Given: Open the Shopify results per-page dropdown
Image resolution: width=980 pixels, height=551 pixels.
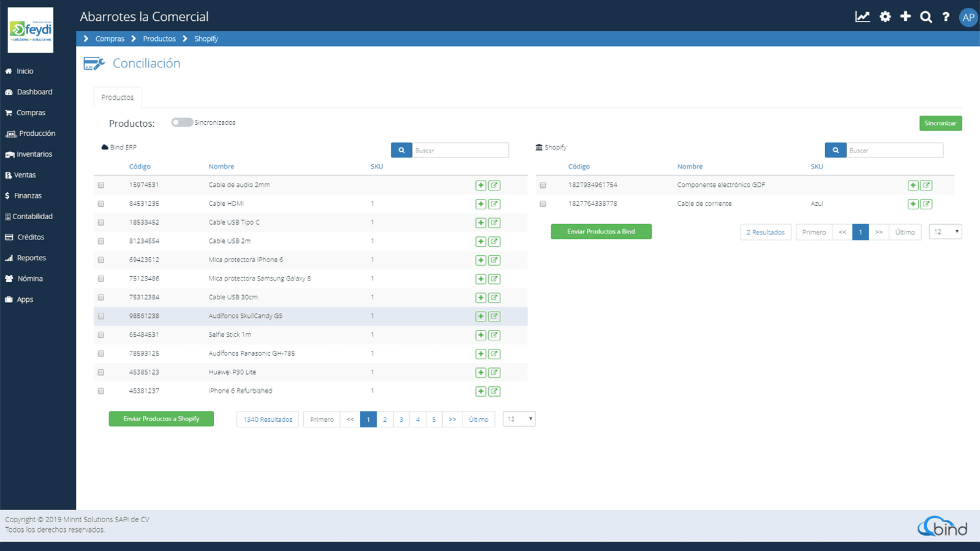Looking at the screenshot, I should pos(945,231).
